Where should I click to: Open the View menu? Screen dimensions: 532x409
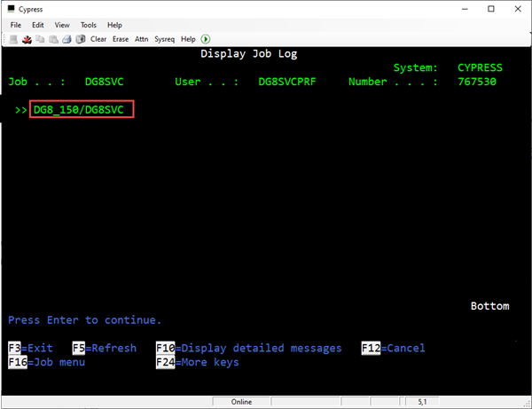(x=62, y=25)
